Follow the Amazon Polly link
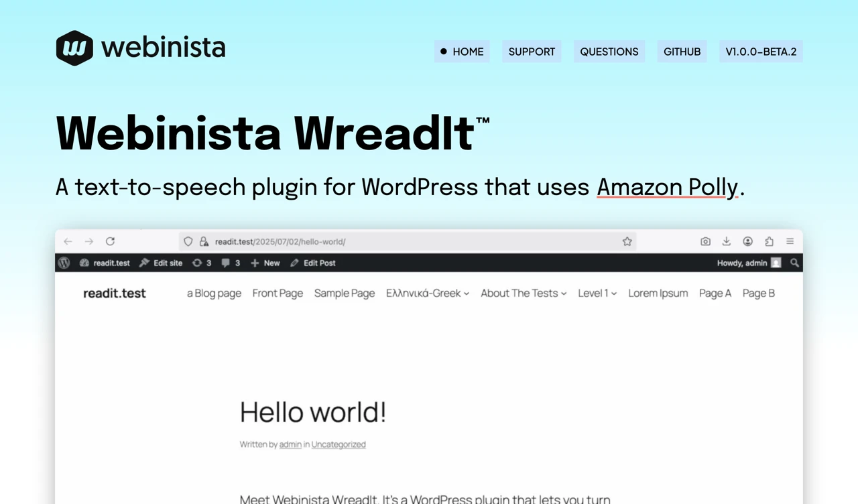 668,188
